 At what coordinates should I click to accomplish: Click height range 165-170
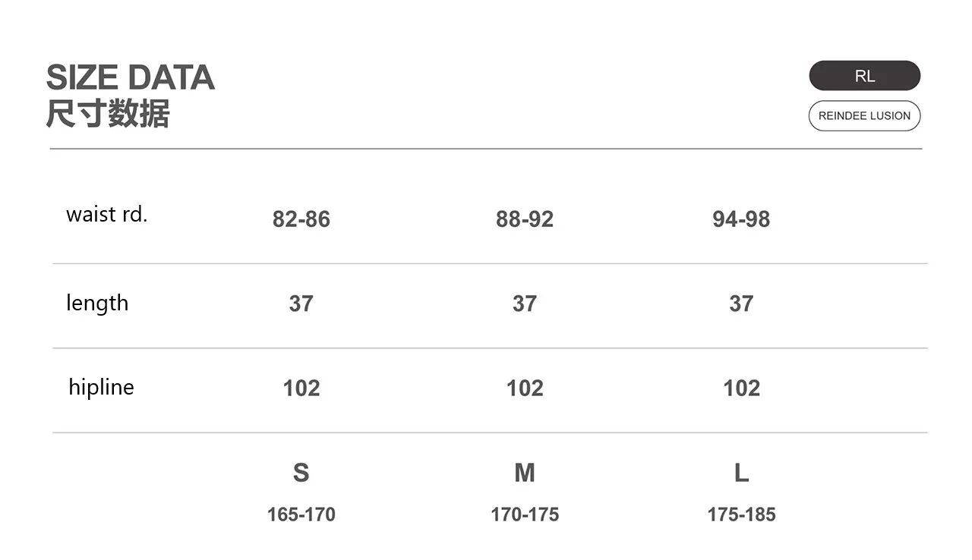pos(301,514)
